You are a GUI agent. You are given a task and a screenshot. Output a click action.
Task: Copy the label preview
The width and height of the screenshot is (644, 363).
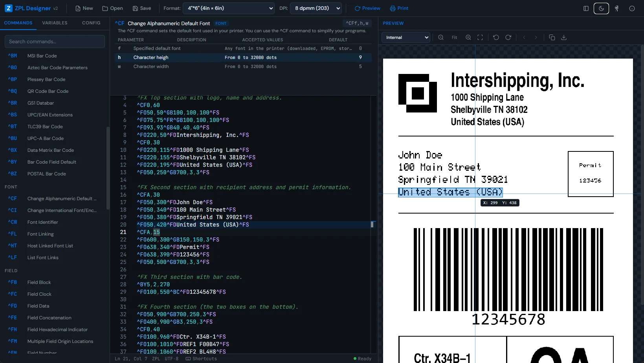(x=552, y=37)
